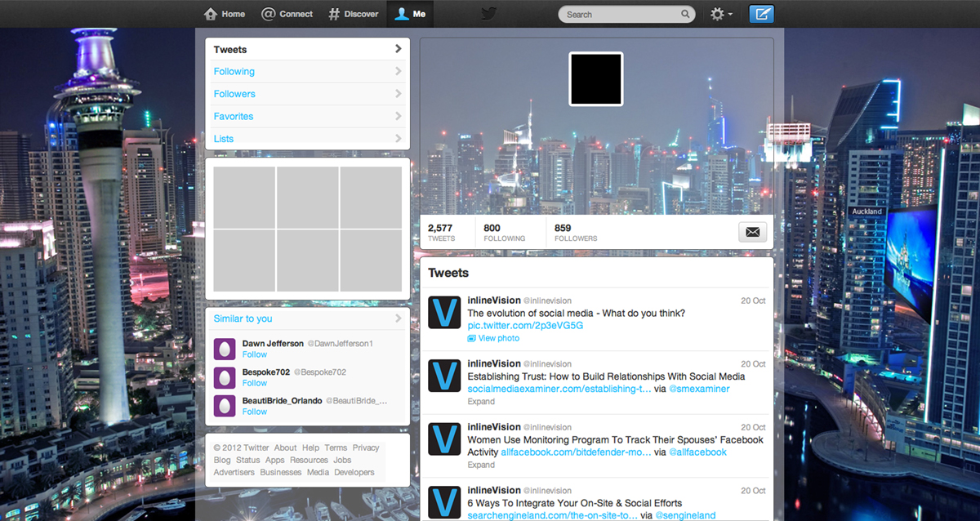Open the compose new tweet window

761,14
